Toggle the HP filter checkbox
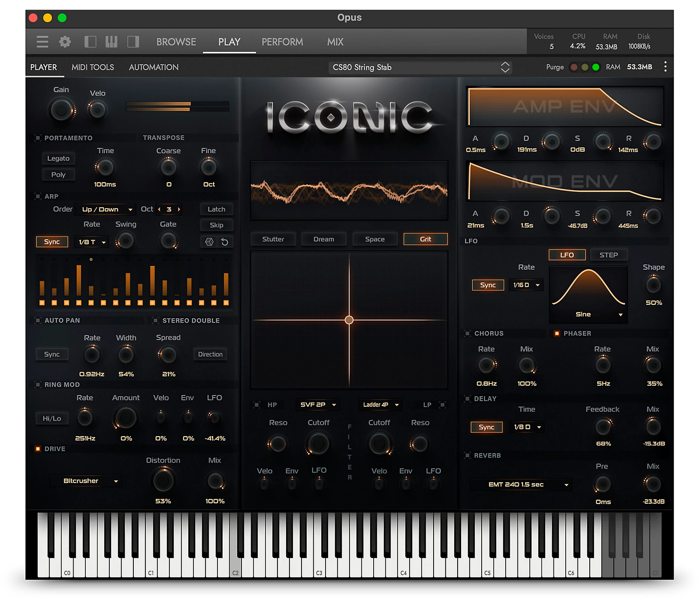The width and height of the screenshot is (700, 602). tap(257, 405)
